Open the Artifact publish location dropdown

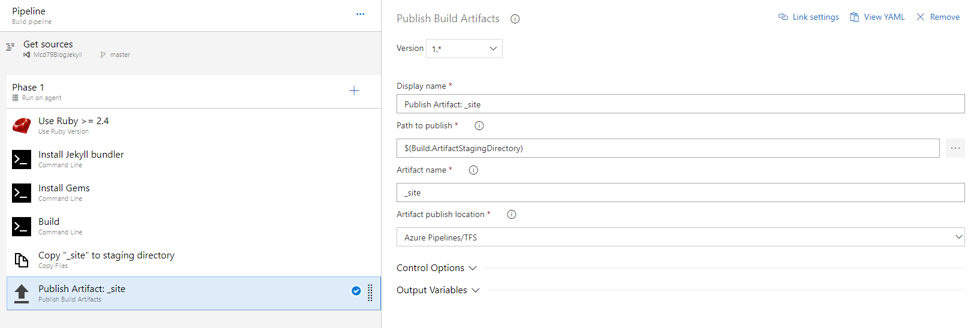680,237
